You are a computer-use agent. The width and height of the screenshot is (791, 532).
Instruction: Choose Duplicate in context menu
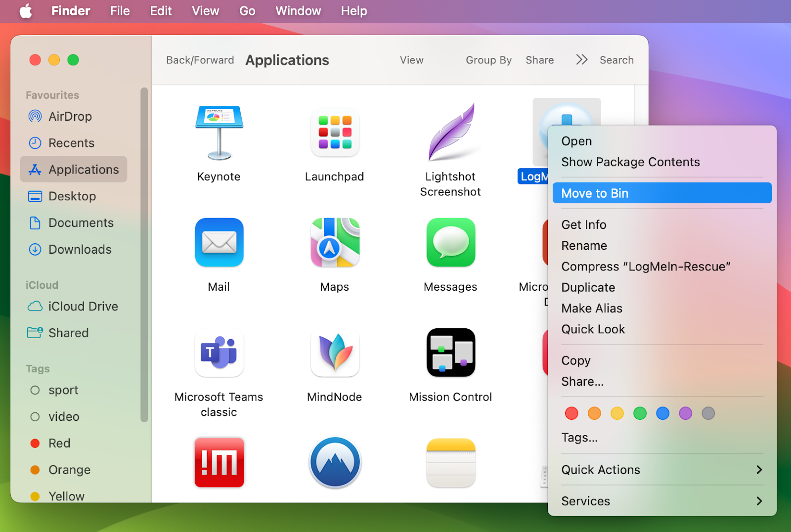(x=662, y=287)
